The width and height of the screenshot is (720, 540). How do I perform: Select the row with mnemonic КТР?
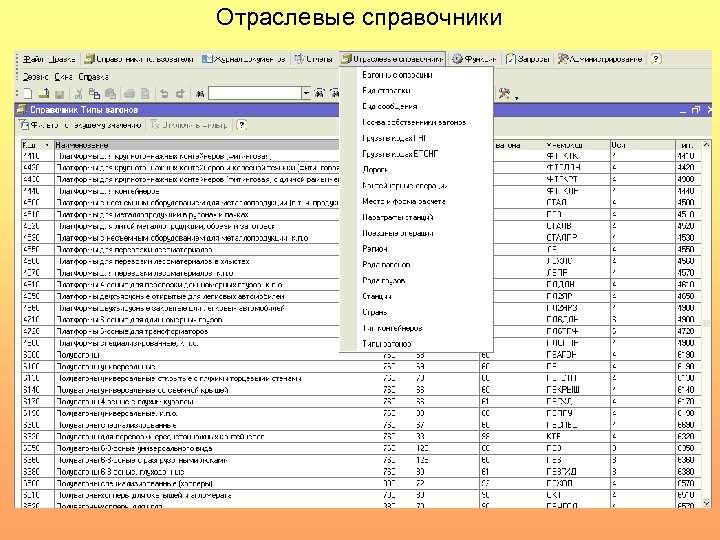(x=361, y=437)
